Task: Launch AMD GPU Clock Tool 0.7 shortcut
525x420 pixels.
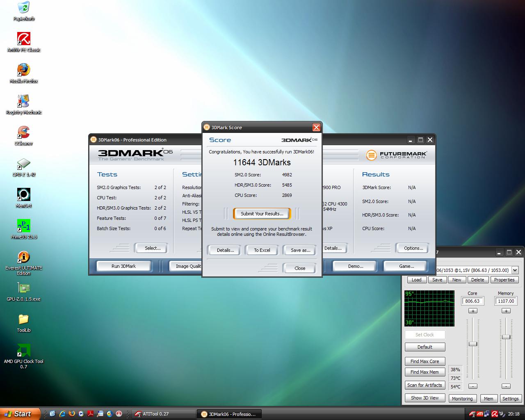Action: [24, 356]
